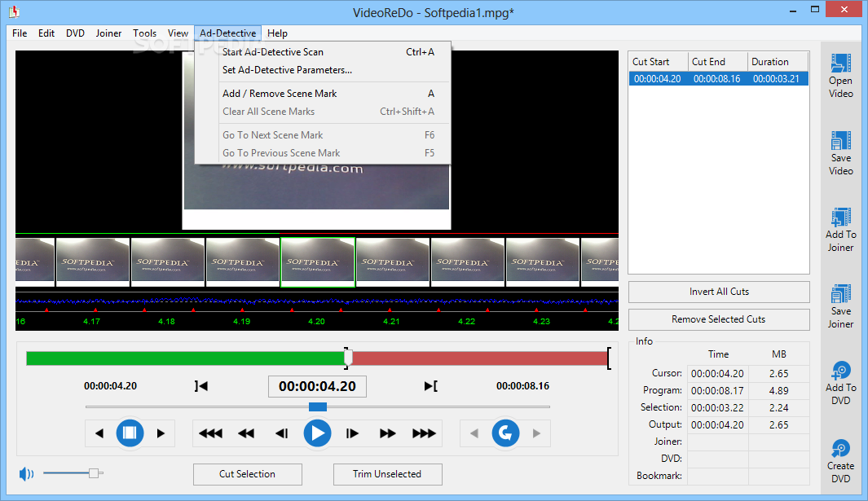Click the Cut End column header

718,61
